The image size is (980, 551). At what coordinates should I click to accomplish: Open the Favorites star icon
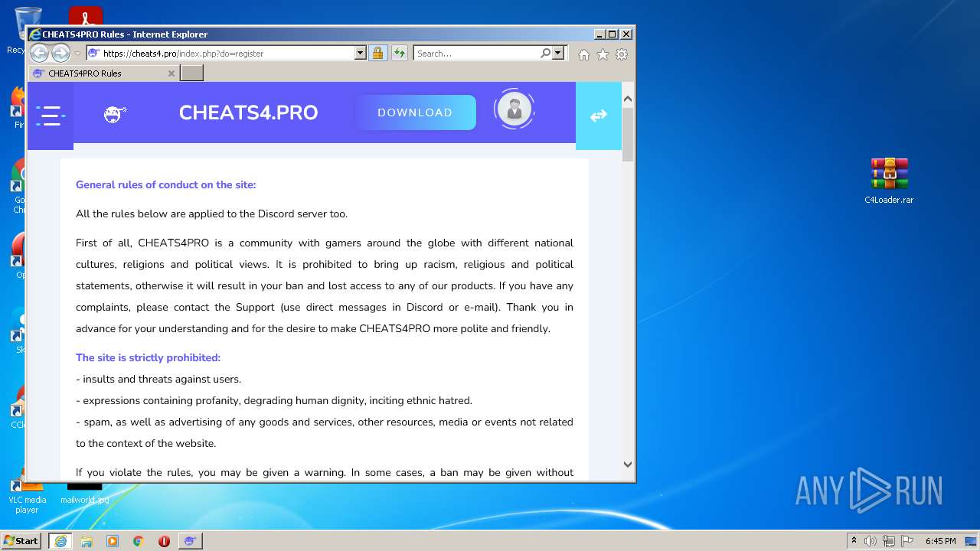(x=603, y=54)
